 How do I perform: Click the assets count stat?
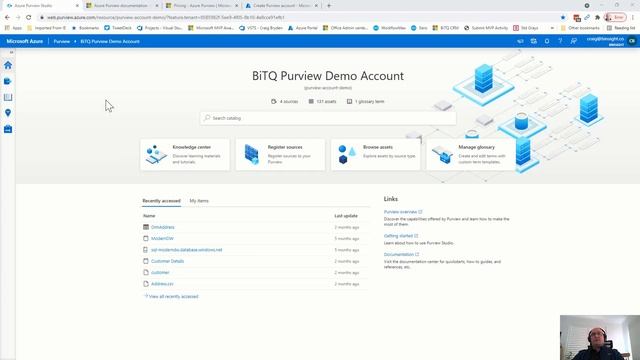[322, 101]
